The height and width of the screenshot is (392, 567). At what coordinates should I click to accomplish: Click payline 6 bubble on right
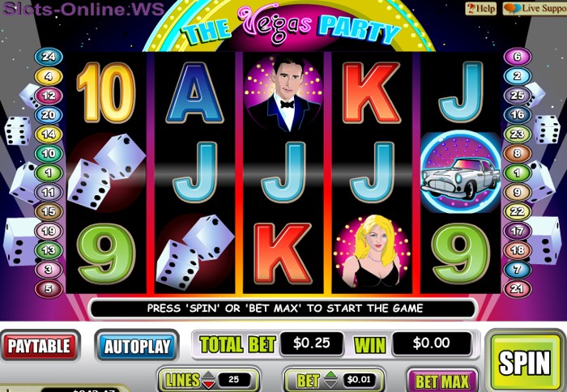coord(518,57)
